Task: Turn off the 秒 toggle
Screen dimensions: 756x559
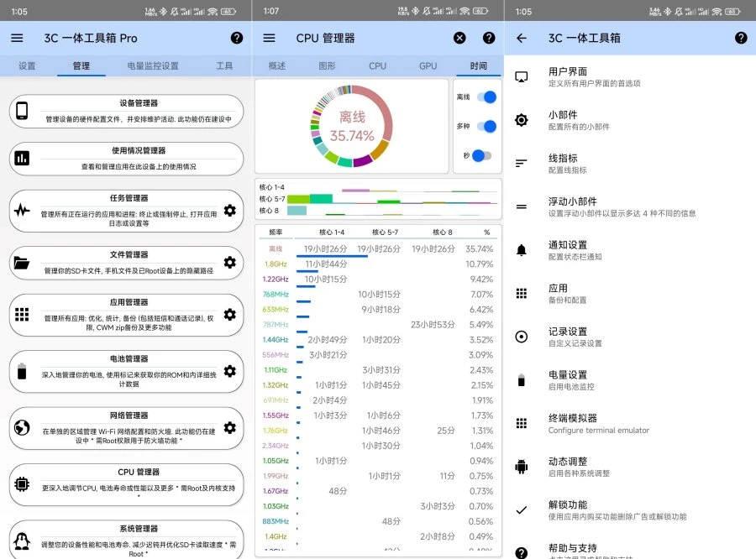Action: coord(483,154)
